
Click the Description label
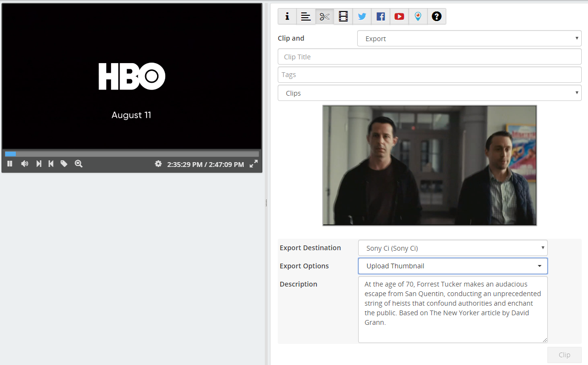point(298,284)
